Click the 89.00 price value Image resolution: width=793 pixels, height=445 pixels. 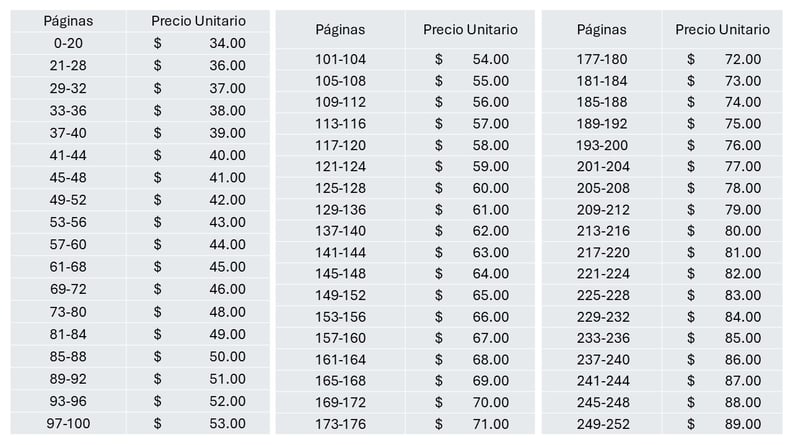coord(742,424)
